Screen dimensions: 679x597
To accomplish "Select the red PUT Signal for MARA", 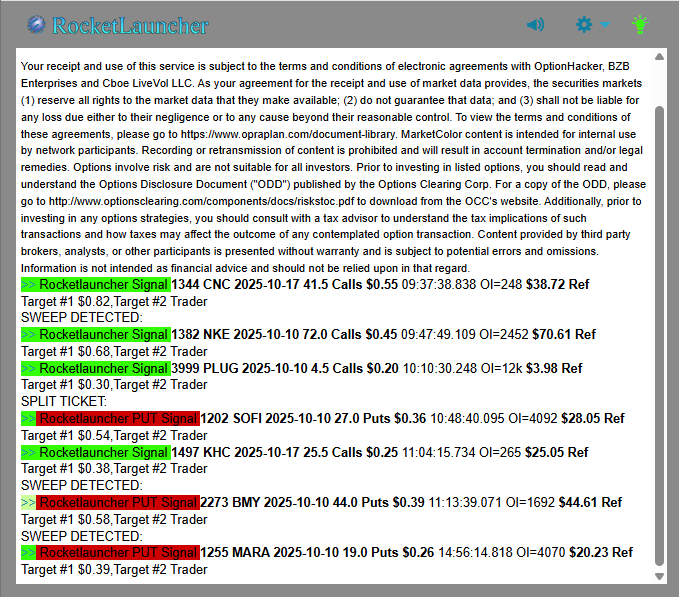I will pos(117,552).
